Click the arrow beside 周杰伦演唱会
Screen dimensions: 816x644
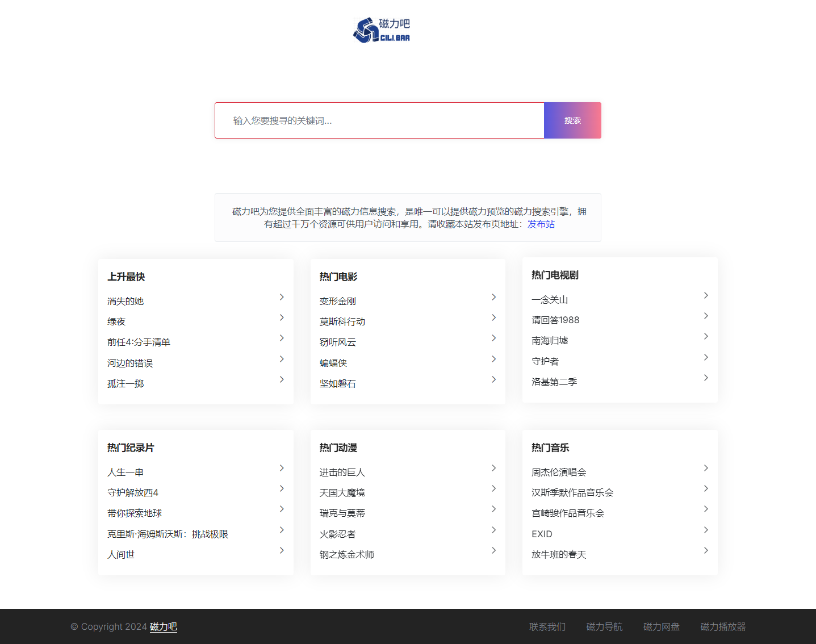click(x=706, y=468)
